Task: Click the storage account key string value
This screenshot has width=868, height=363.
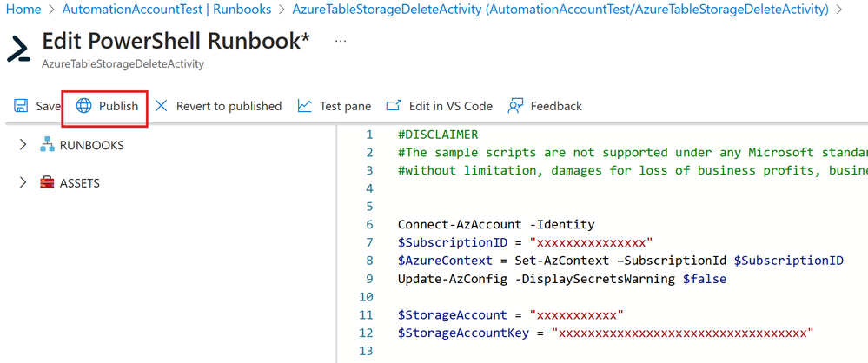Action: (682, 333)
